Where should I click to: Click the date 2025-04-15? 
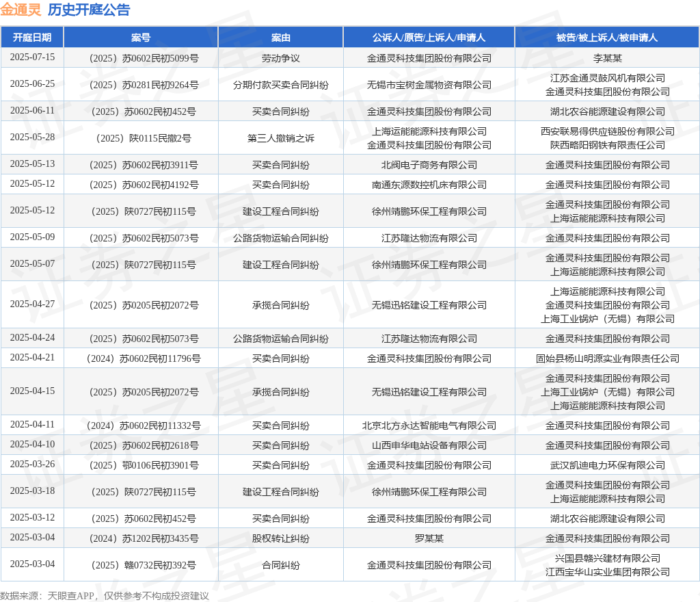[x=32, y=391]
